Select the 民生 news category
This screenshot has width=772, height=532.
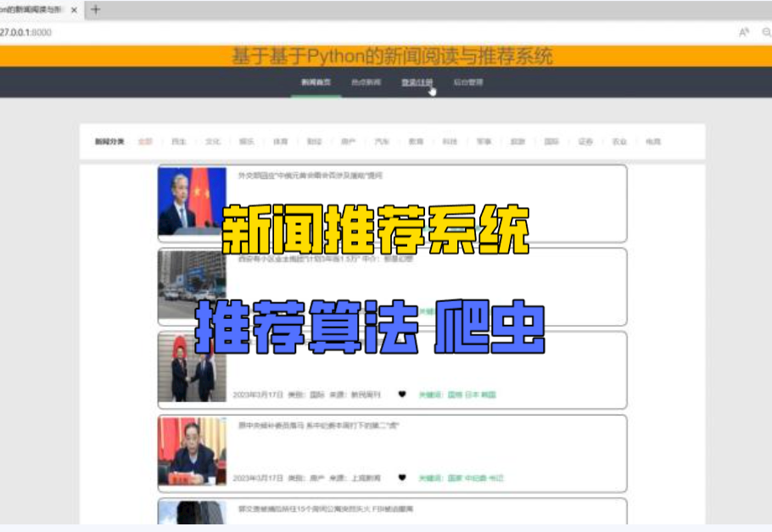coord(179,142)
